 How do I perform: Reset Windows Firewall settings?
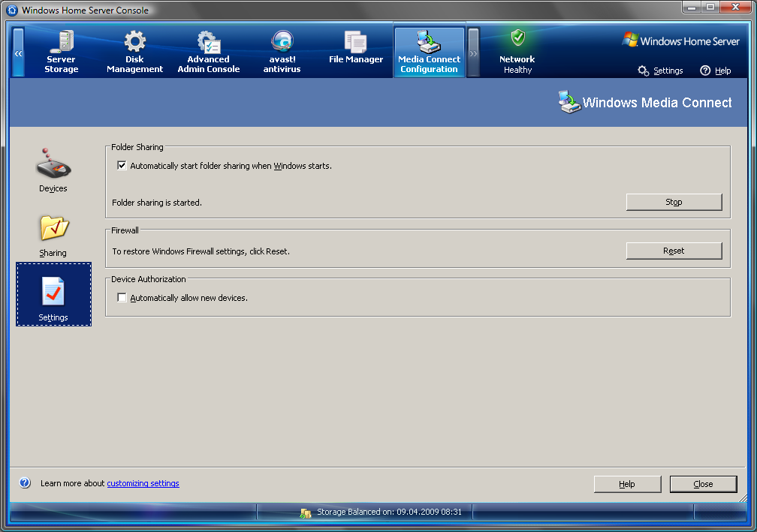coord(674,251)
